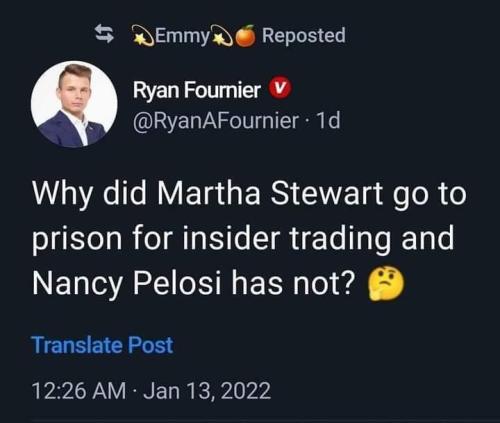Image resolution: width=500 pixels, height=423 pixels.
Task: Open the @RyanAFournier handle
Action: point(216,120)
